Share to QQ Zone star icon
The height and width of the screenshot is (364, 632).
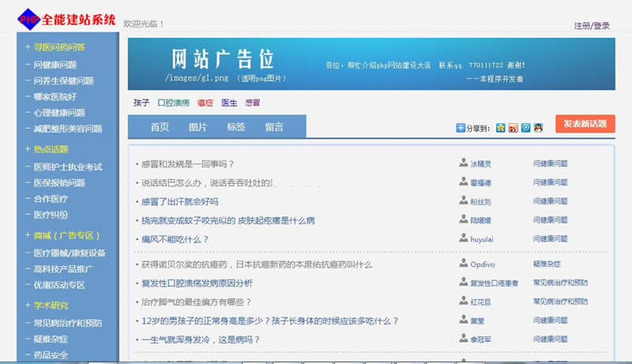click(x=501, y=128)
